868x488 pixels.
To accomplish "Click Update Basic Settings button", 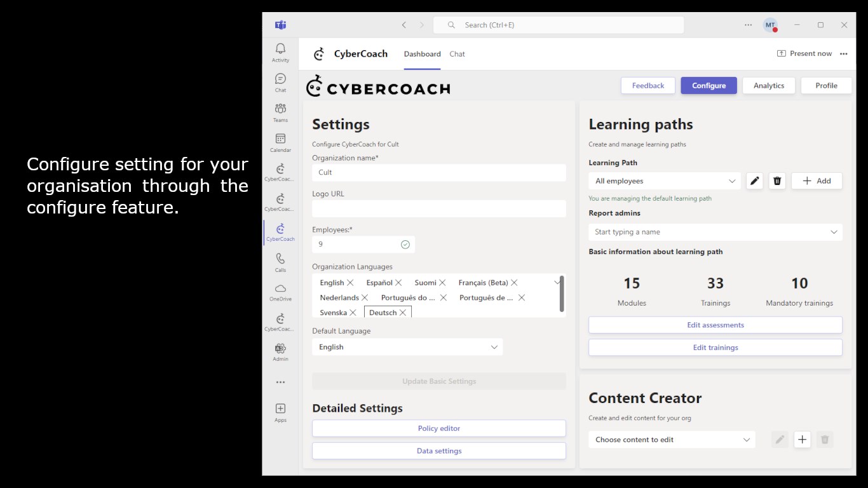I will [x=439, y=381].
